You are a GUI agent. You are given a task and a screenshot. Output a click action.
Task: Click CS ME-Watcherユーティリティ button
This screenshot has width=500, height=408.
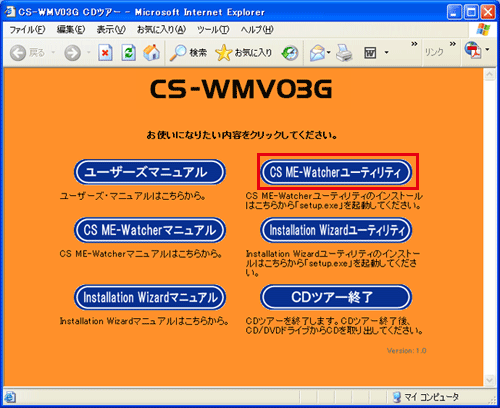click(336, 172)
